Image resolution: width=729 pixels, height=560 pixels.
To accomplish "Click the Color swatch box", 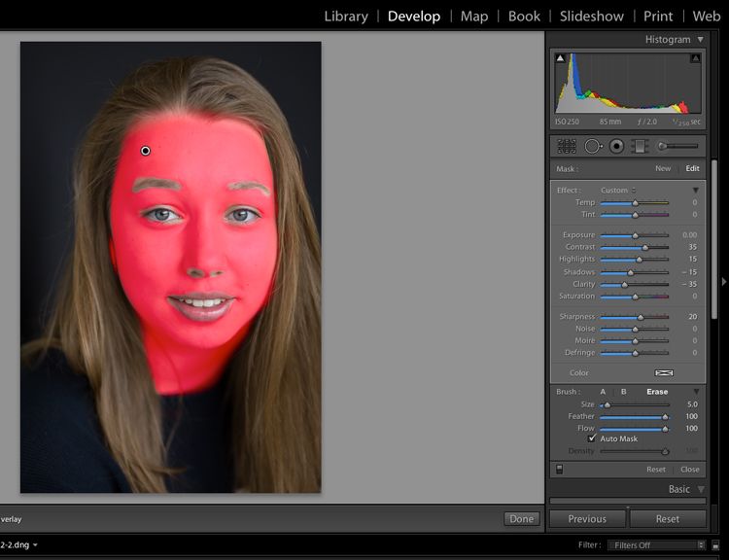I will tap(664, 372).
